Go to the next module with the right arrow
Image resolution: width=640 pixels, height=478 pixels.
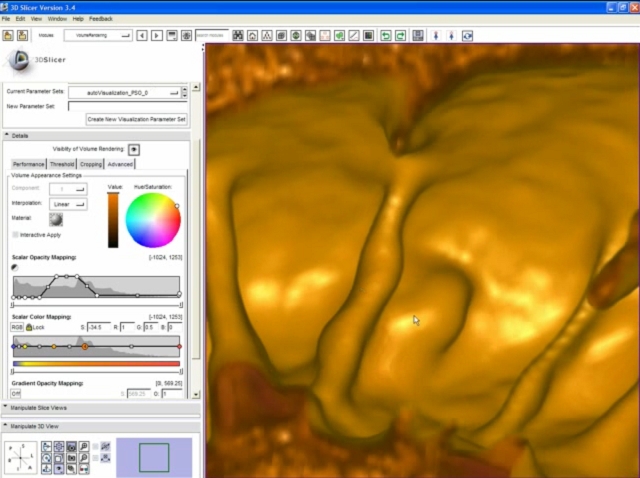pos(156,36)
